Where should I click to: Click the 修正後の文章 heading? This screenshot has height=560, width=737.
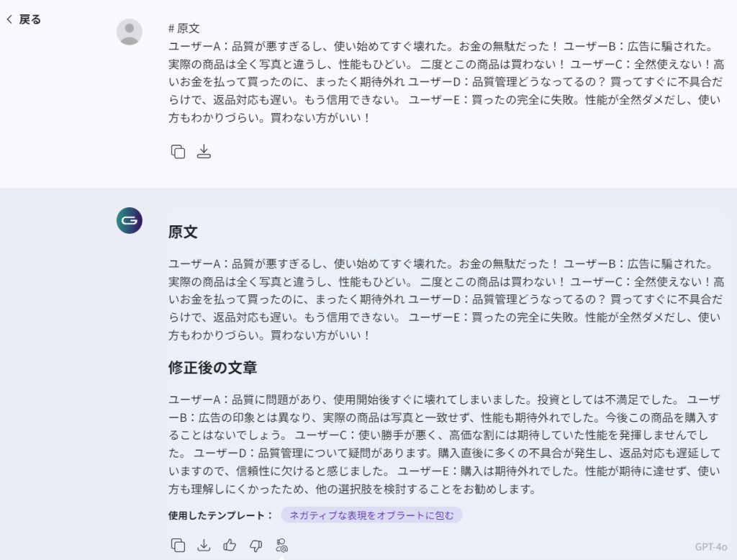coord(212,368)
